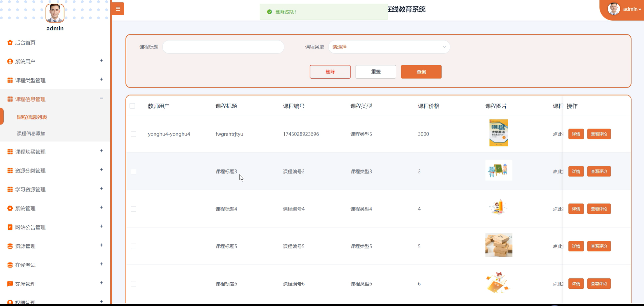The height and width of the screenshot is (306, 644).
Task: Click 查看评论 for the 课程标题3 row
Action: tap(599, 171)
